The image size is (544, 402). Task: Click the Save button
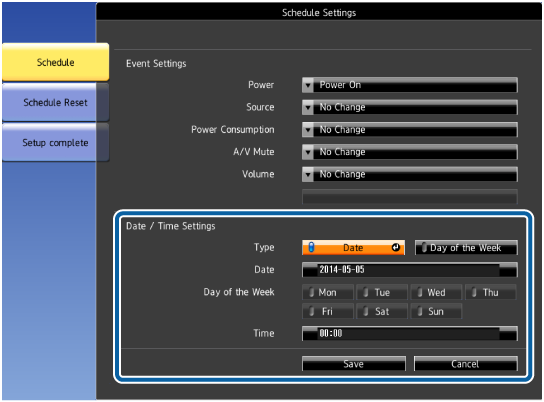354,363
